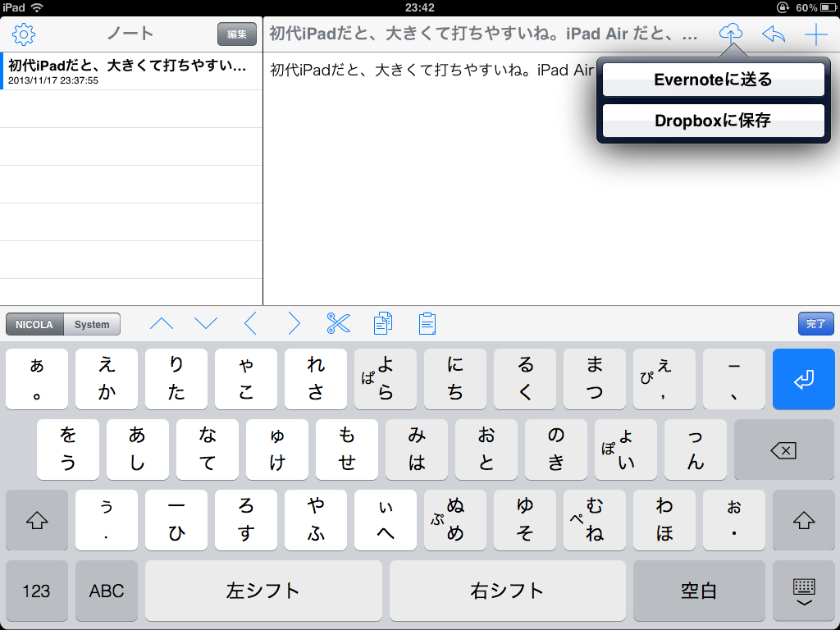Tap the む/ね key
This screenshot has height=630, width=840.
click(x=595, y=519)
